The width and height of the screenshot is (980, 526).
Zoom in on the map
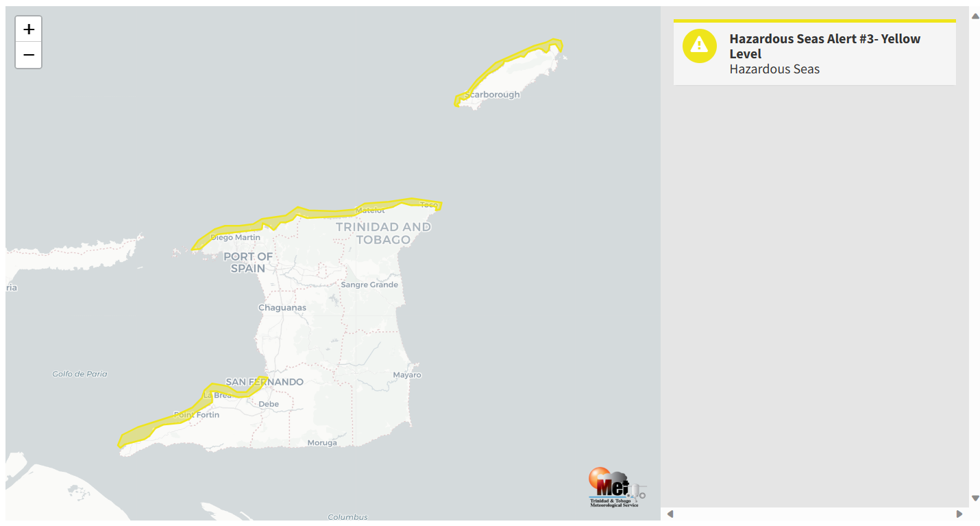pyautogui.click(x=29, y=29)
